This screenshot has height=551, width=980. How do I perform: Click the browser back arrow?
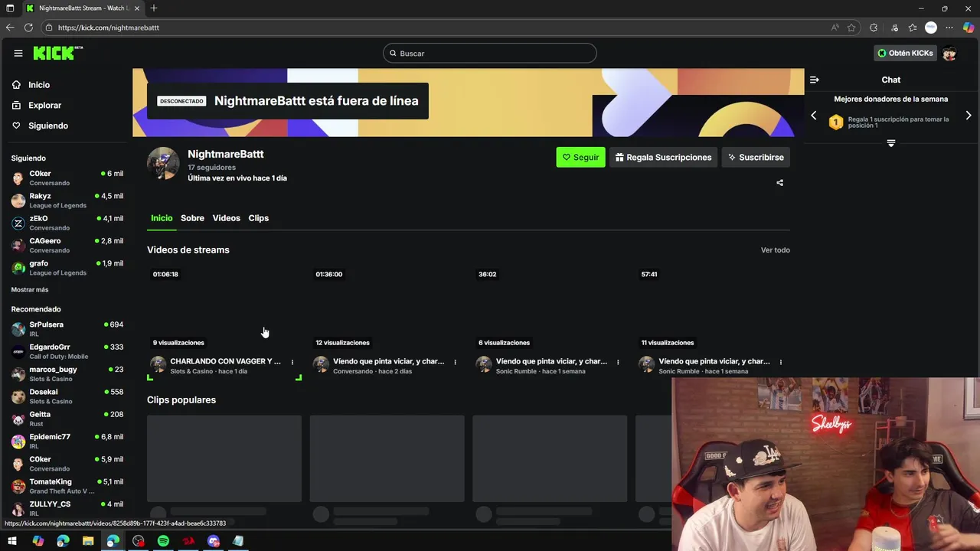(x=10, y=28)
